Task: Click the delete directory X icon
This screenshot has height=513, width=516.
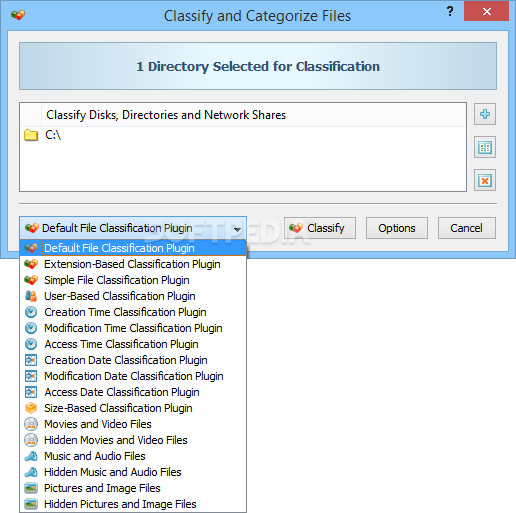Action: click(x=485, y=180)
